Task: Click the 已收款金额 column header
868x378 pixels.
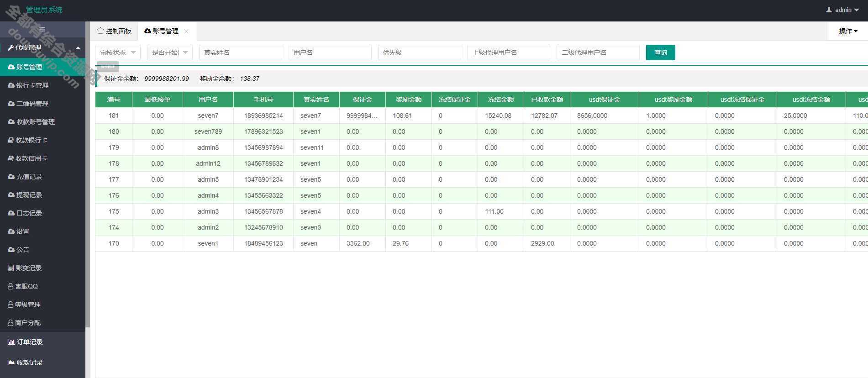Action: coord(547,100)
